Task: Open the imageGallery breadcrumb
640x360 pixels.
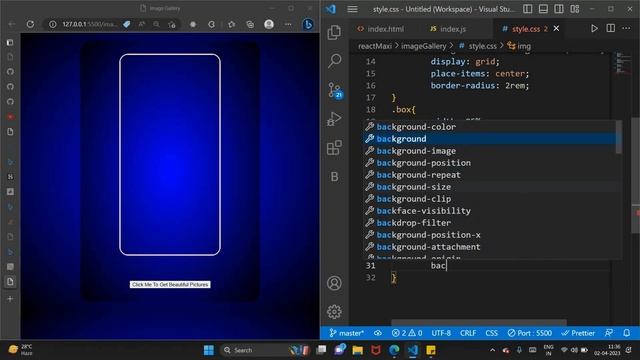Action: [x=424, y=46]
